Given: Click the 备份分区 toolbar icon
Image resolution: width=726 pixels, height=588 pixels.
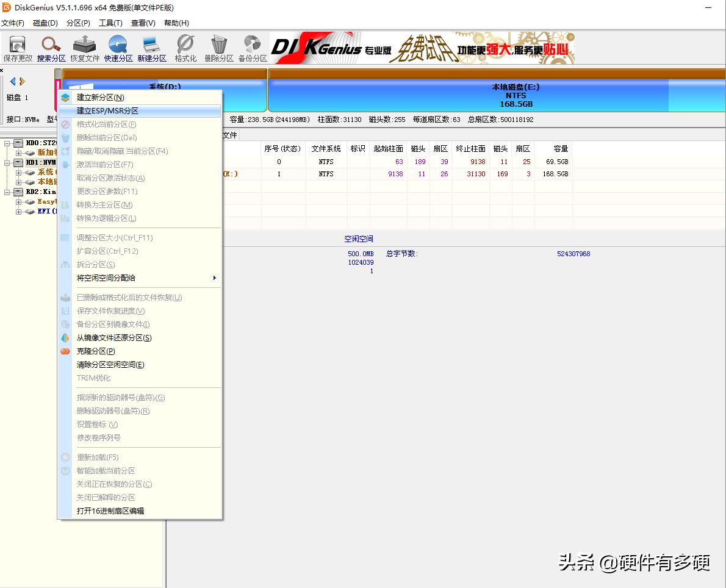Looking at the screenshot, I should pos(252,48).
